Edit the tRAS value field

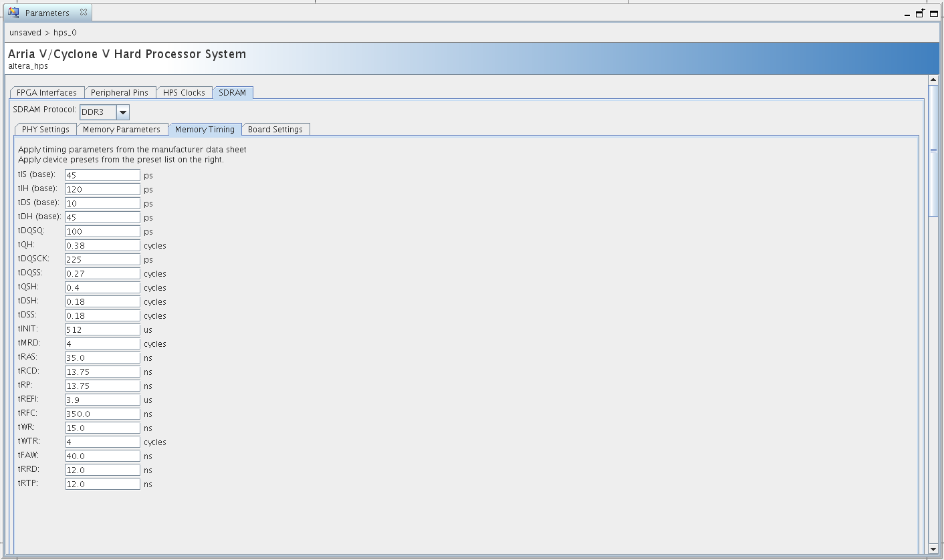click(x=102, y=358)
